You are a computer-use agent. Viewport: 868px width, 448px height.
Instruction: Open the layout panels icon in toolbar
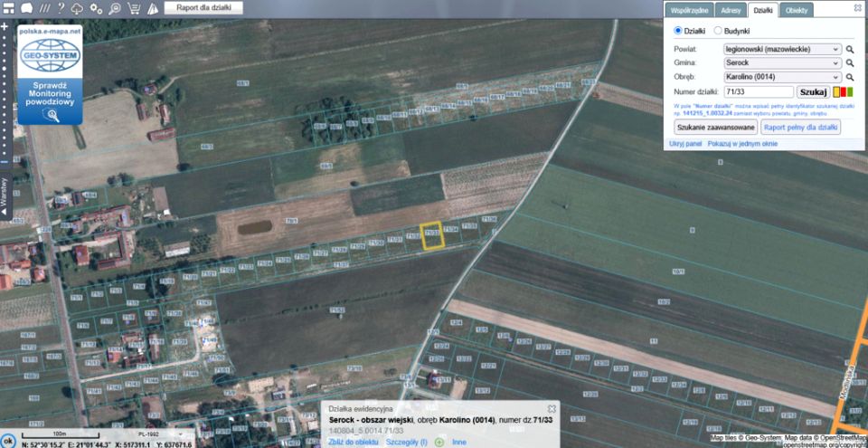point(8,8)
